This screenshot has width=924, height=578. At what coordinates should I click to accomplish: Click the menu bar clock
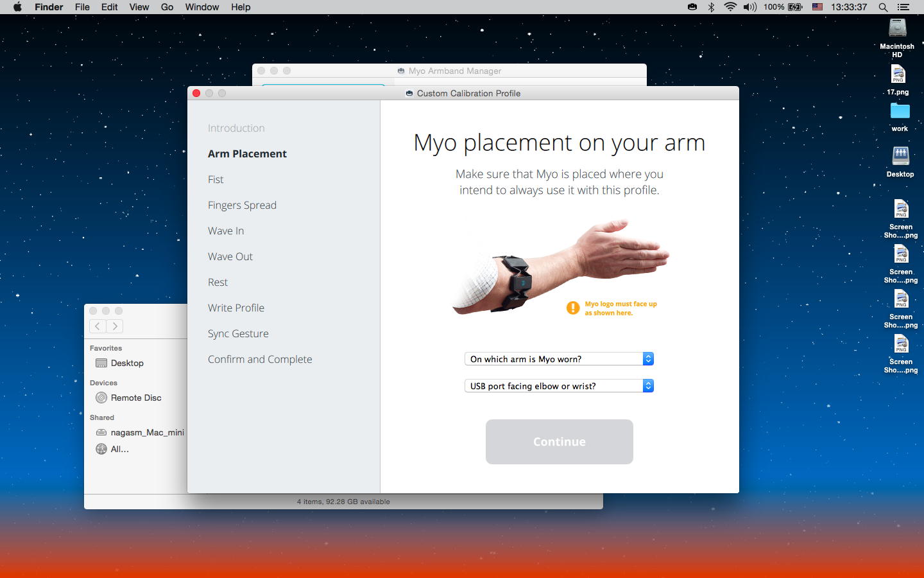tap(849, 7)
